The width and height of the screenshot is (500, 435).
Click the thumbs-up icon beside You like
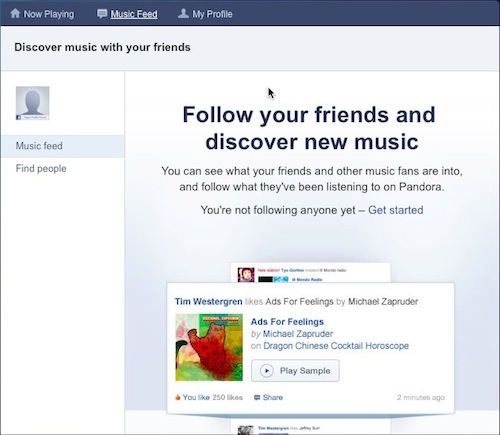(x=178, y=397)
